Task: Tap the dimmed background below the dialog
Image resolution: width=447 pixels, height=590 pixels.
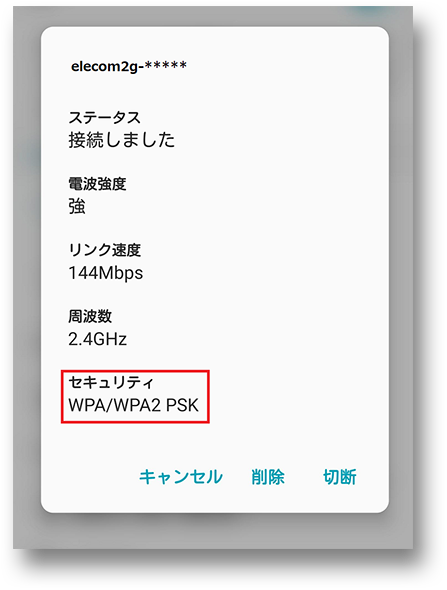Action: (213, 531)
